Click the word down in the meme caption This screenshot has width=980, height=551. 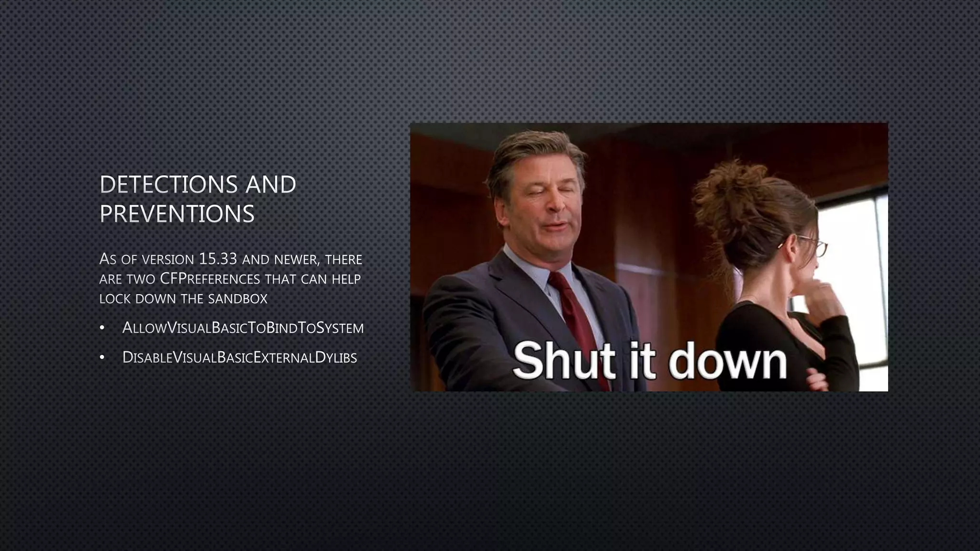[728, 361]
